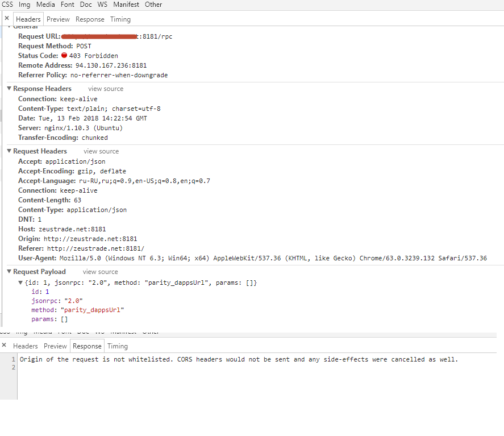Click line number 2 in response gutter

(x=14, y=367)
